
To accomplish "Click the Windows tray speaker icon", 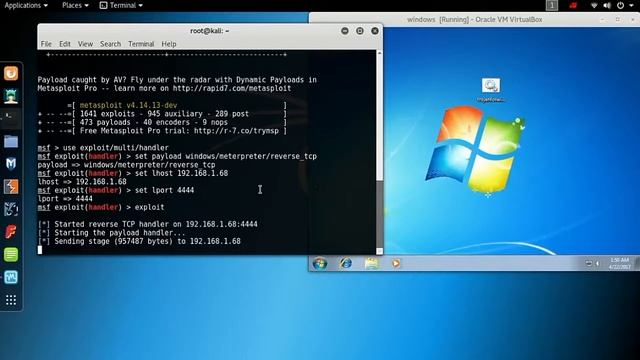I will tap(598, 264).
